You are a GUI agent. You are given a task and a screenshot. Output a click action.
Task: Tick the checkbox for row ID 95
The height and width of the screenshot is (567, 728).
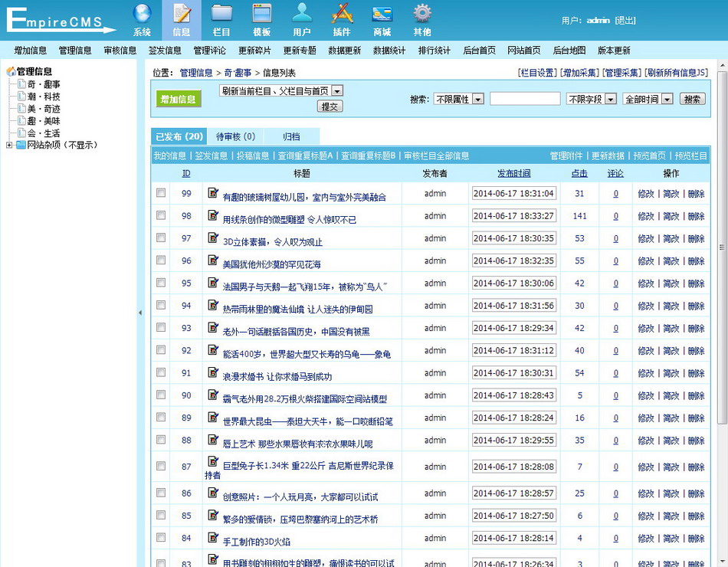pos(161,283)
